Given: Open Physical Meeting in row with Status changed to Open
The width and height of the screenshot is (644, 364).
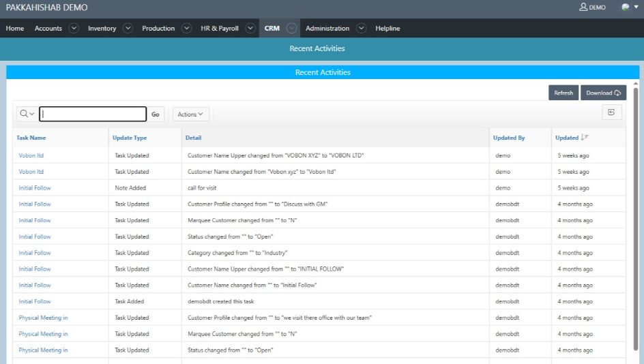Looking at the screenshot, I should [x=43, y=350].
